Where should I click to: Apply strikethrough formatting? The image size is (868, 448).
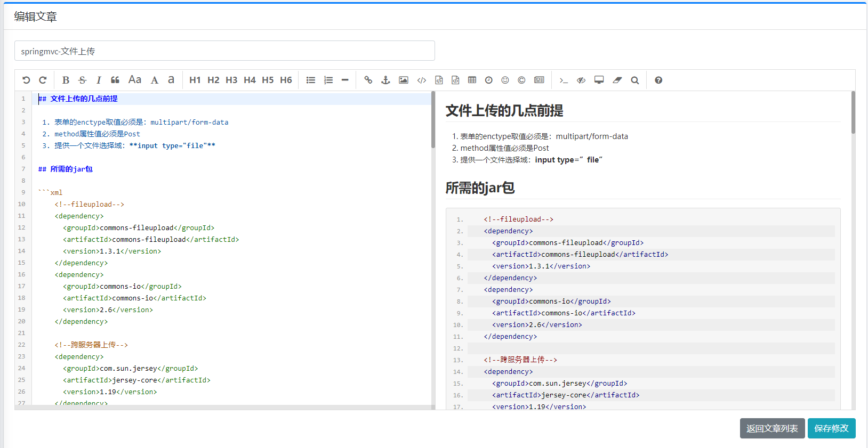click(82, 80)
